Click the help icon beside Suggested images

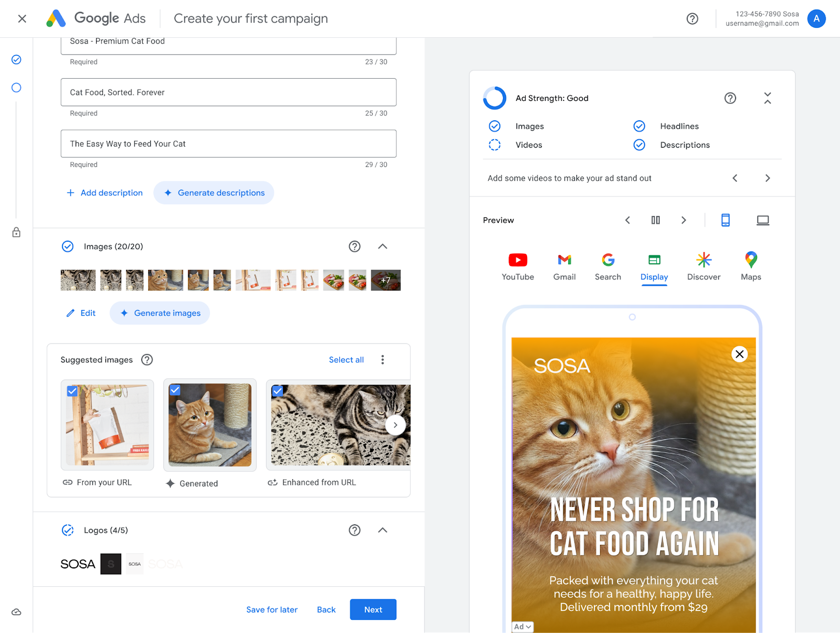(x=147, y=360)
